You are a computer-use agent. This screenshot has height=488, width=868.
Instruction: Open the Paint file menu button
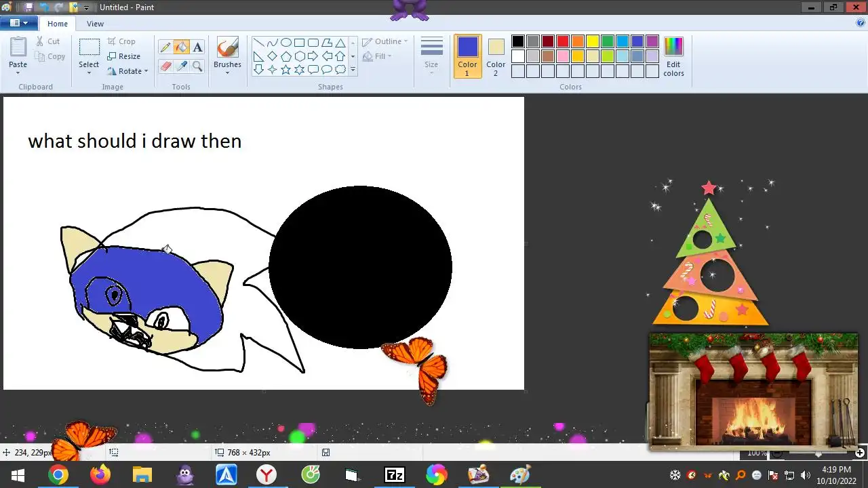[x=18, y=23]
